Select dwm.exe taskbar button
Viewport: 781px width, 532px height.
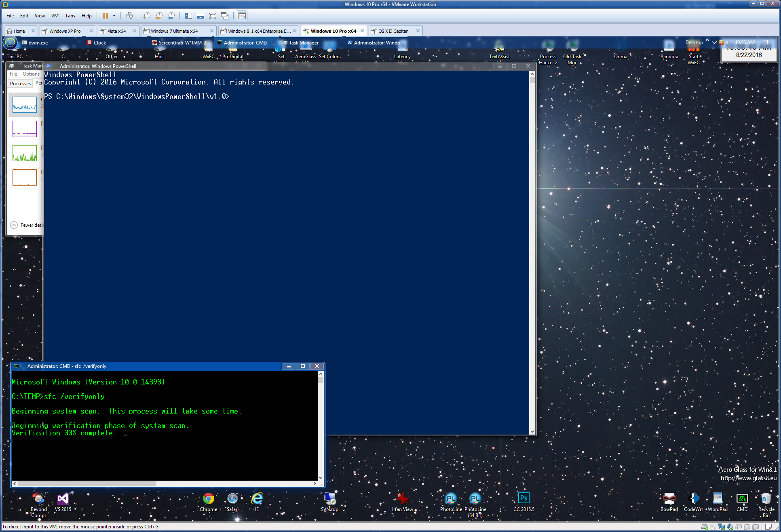tap(38, 42)
